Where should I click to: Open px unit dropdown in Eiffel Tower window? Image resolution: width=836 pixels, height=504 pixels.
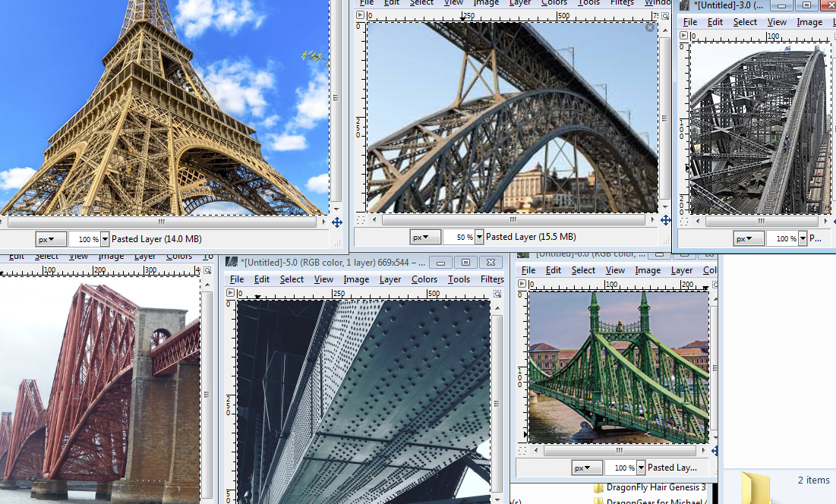click(x=51, y=239)
